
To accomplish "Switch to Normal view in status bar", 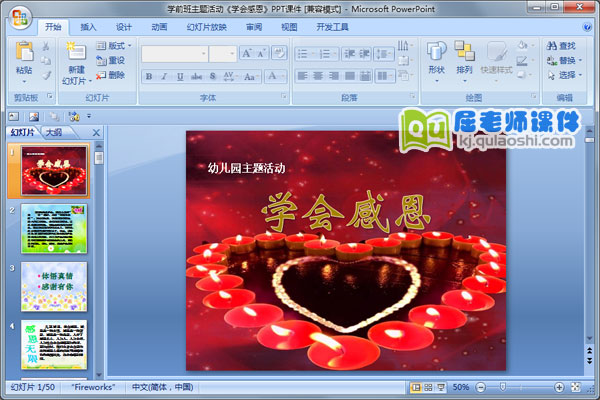I will [x=415, y=387].
